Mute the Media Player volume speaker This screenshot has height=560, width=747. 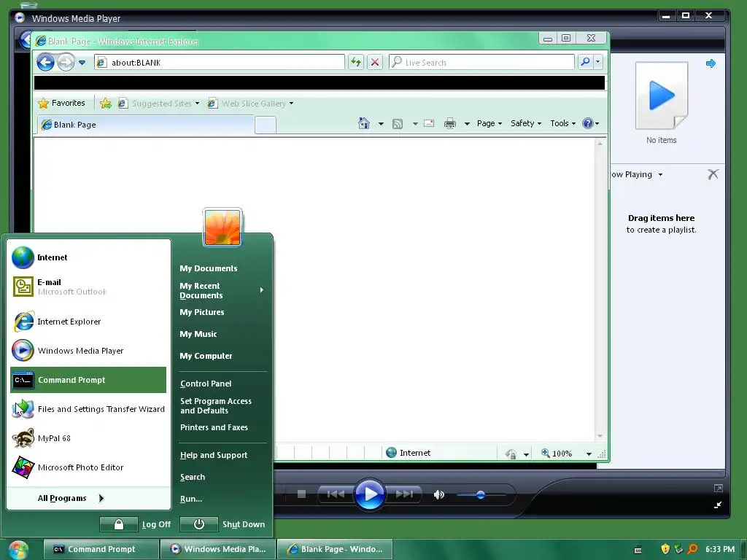click(x=438, y=495)
